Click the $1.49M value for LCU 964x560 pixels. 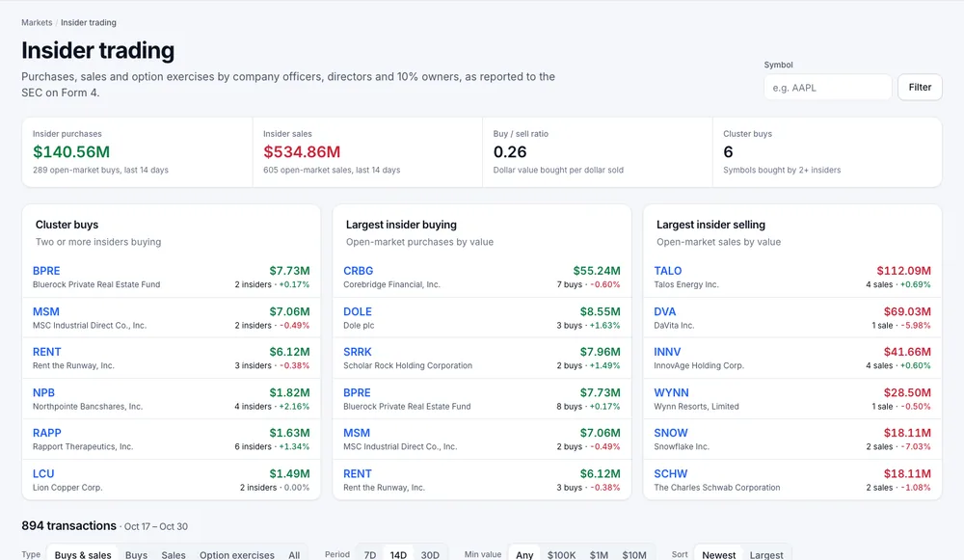[x=289, y=473]
